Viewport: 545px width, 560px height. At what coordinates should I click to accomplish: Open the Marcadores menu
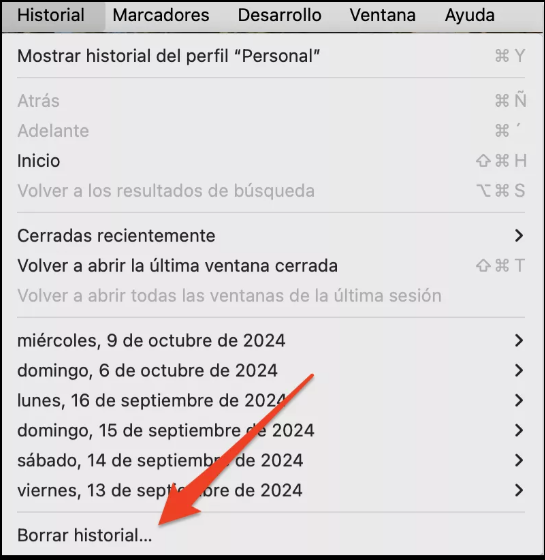click(x=161, y=15)
